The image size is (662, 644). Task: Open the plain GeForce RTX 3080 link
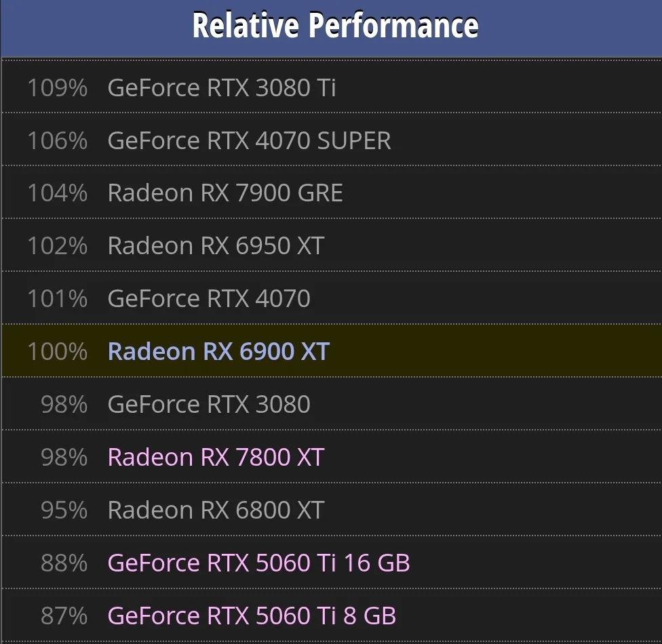[x=209, y=404]
